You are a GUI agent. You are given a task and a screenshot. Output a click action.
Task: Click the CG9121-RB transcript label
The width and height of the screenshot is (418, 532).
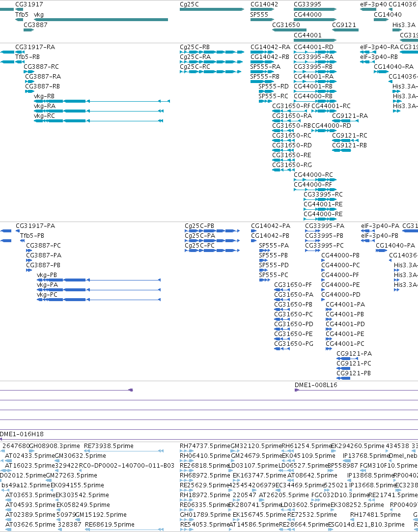click(x=349, y=145)
